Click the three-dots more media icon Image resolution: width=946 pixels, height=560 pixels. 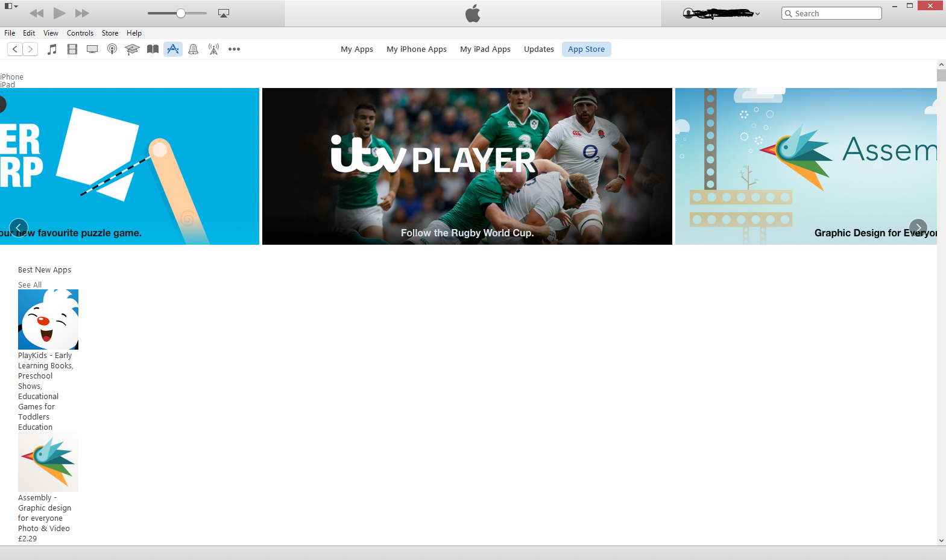tap(235, 49)
